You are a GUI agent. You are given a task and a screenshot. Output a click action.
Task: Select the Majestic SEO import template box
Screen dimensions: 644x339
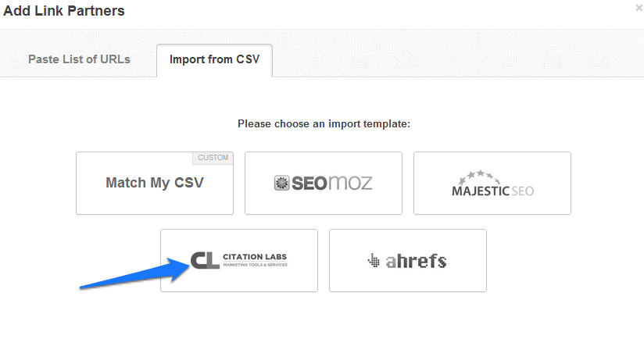(x=492, y=183)
